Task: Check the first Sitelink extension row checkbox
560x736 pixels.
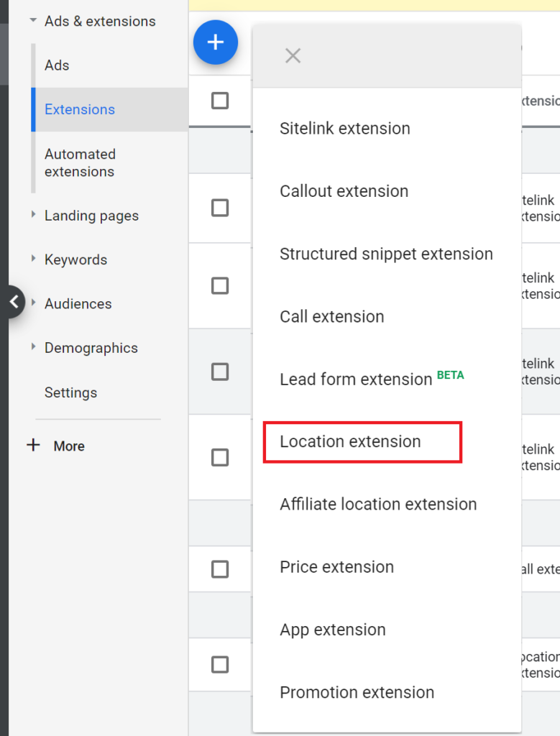Action: [220, 208]
